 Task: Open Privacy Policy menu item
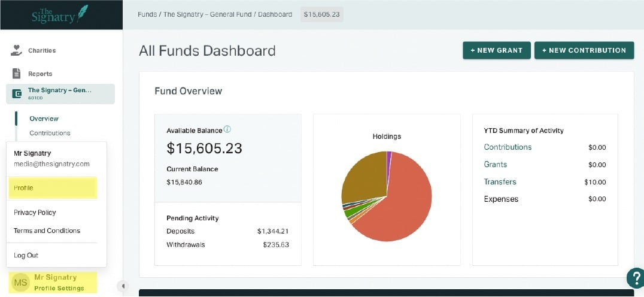(35, 213)
